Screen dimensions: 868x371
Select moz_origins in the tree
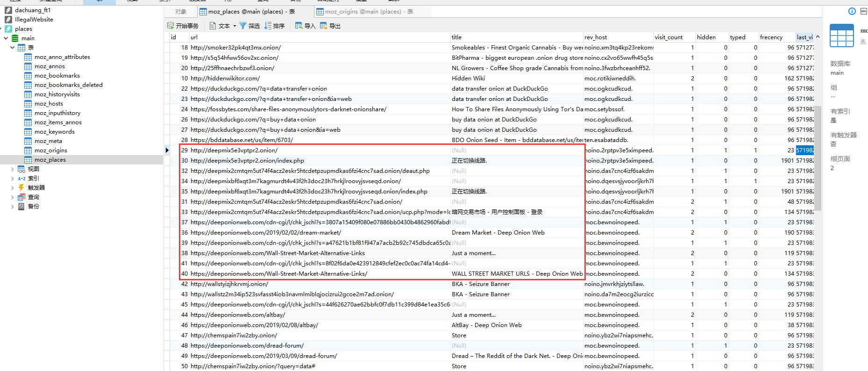tap(51, 150)
